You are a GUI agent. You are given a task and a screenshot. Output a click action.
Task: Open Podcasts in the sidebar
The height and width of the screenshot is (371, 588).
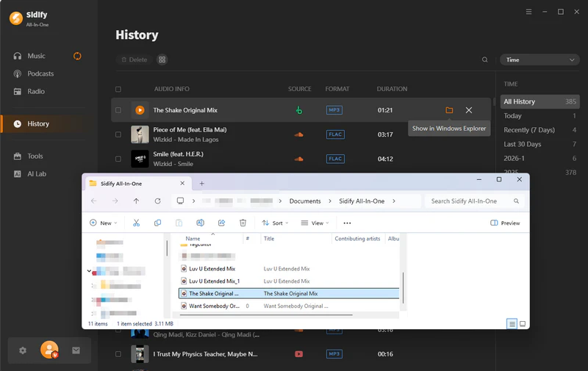(x=40, y=73)
